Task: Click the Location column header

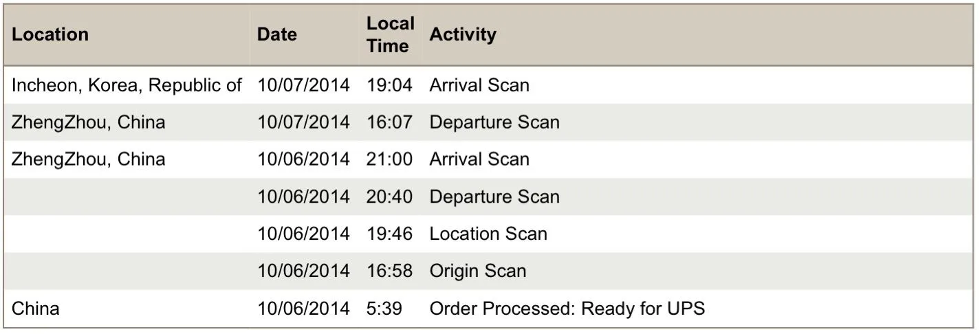Action: pyautogui.click(x=50, y=34)
